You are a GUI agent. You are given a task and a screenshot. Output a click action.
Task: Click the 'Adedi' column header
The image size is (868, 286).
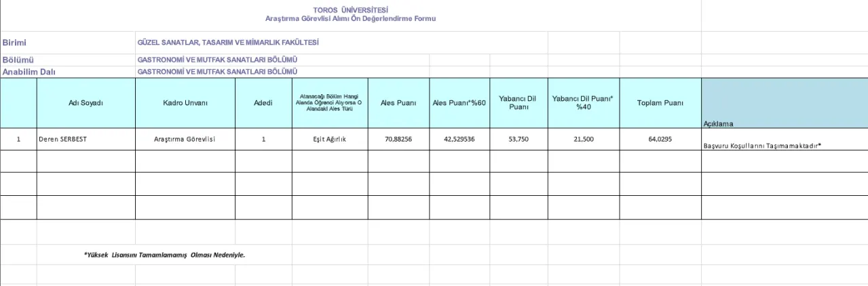pyautogui.click(x=263, y=103)
